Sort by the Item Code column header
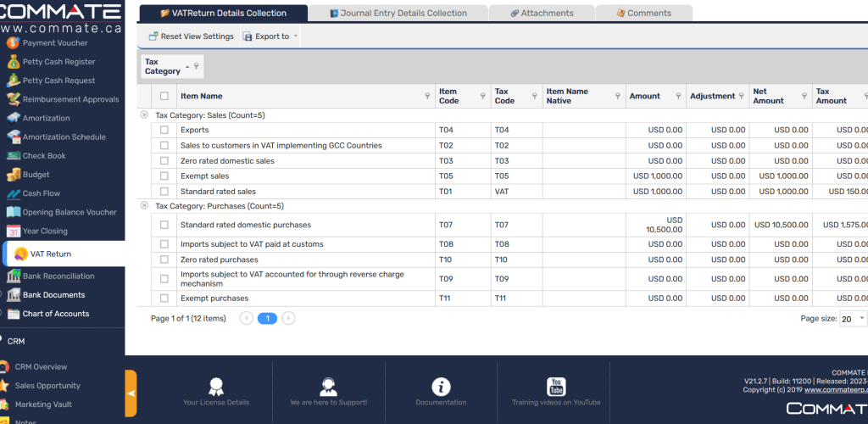This screenshot has width=868, height=424. click(x=448, y=96)
